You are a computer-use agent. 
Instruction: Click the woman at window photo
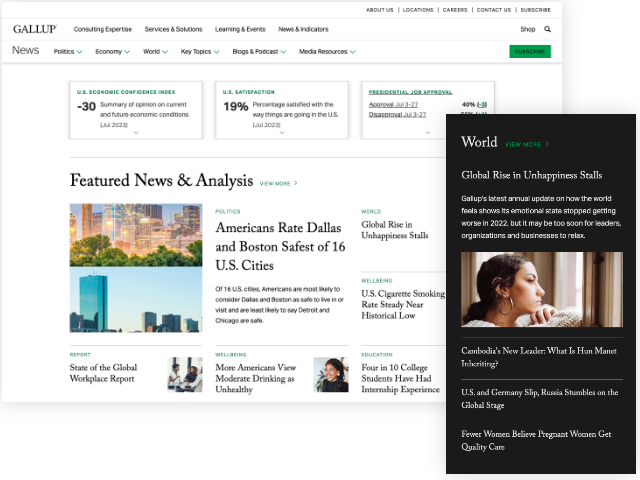542,289
